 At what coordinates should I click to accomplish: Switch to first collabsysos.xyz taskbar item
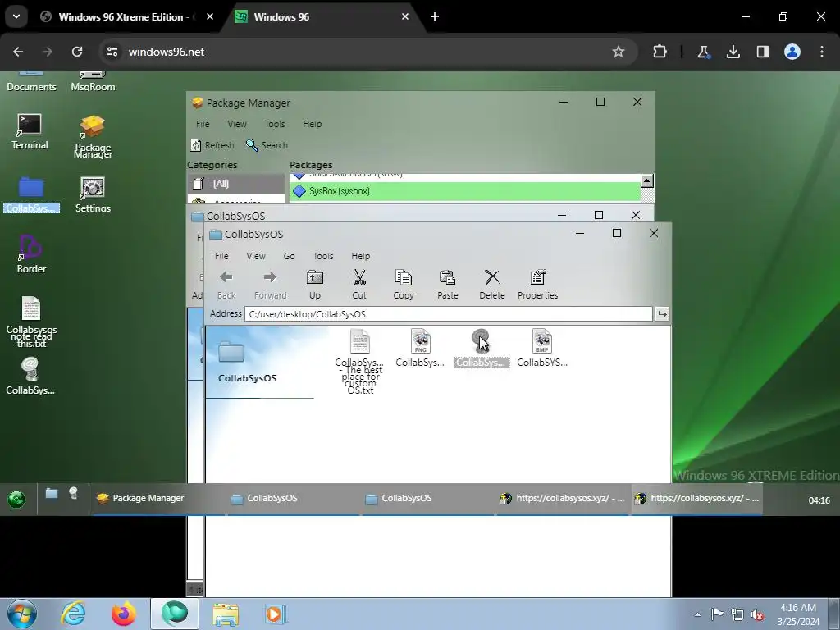click(562, 498)
